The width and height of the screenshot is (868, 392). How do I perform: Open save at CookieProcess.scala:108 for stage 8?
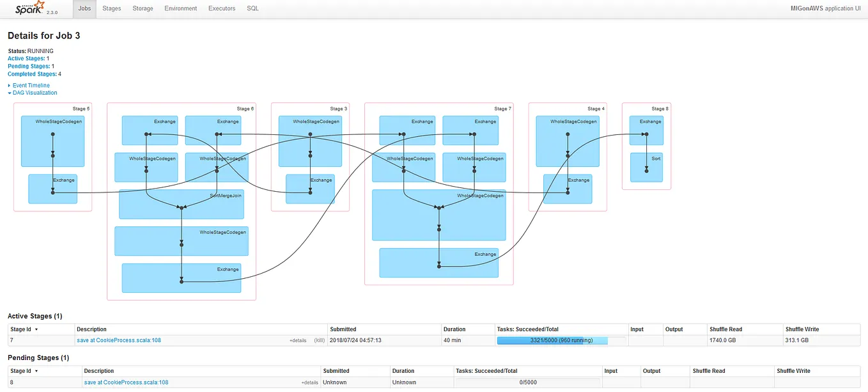pyautogui.click(x=125, y=382)
